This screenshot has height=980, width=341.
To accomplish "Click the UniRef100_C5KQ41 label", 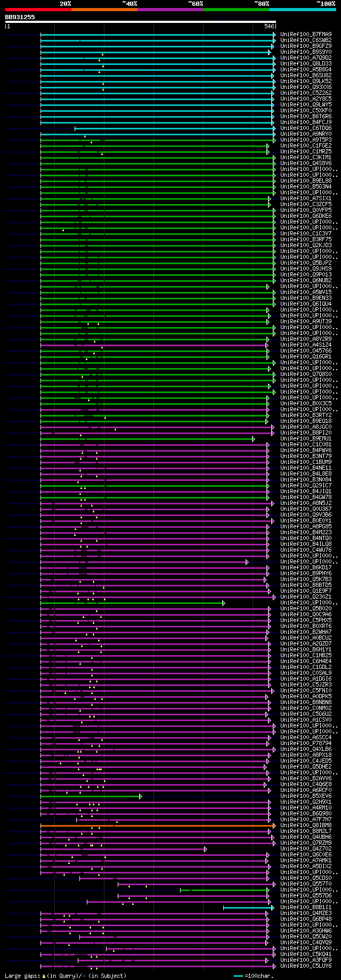I will [x=306, y=955].
